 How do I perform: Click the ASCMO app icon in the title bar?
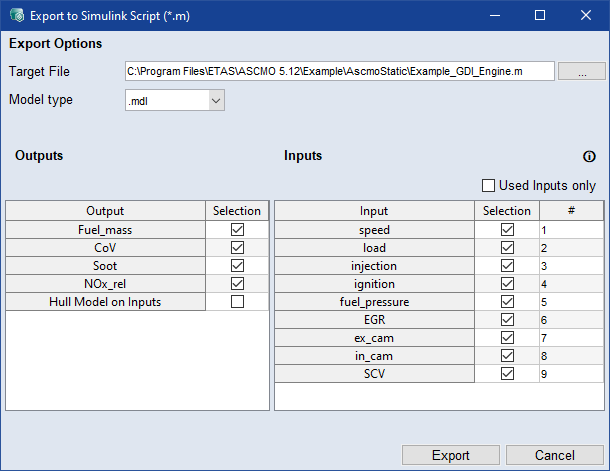coord(15,15)
